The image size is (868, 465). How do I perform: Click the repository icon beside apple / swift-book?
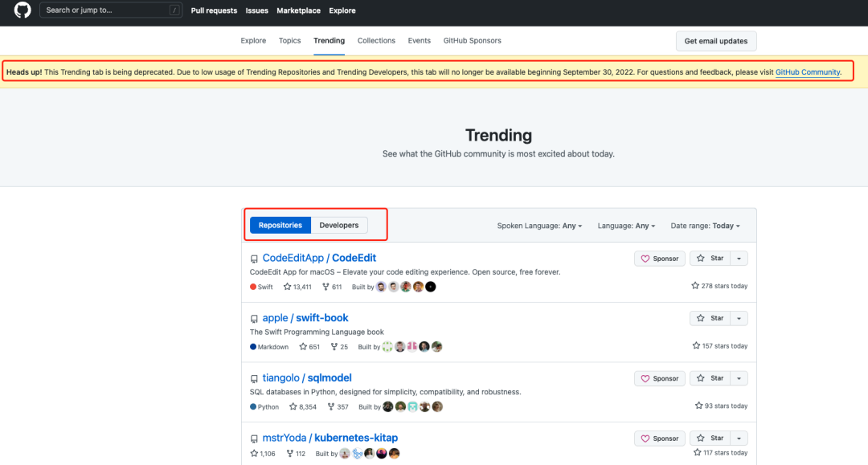[x=254, y=319]
